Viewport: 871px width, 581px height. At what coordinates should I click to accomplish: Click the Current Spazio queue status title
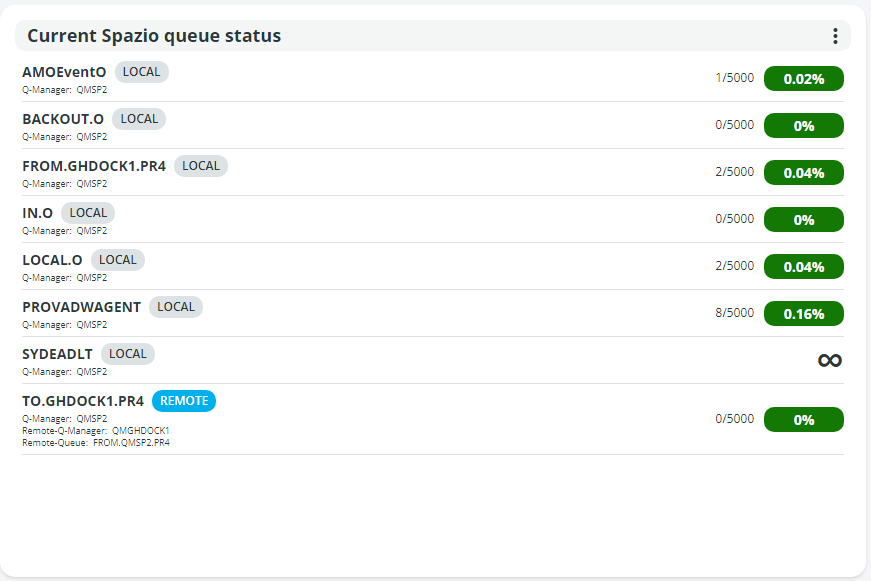(154, 36)
